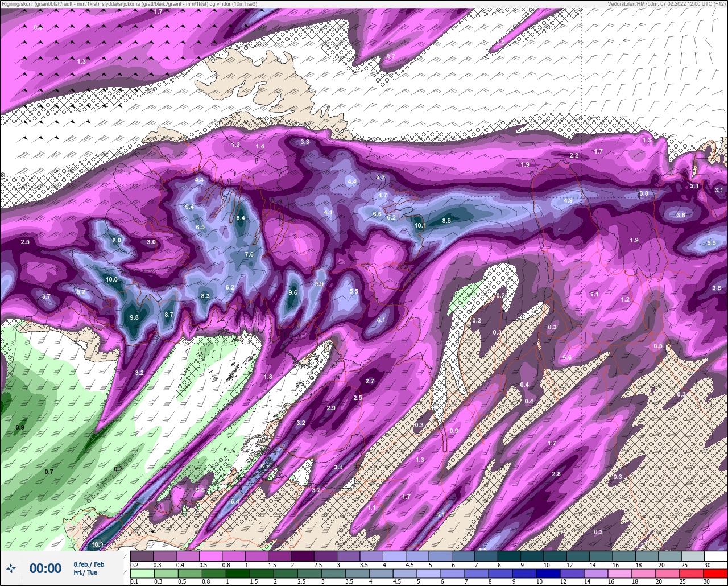Click the 3.3 value near the northern coast

point(305,142)
